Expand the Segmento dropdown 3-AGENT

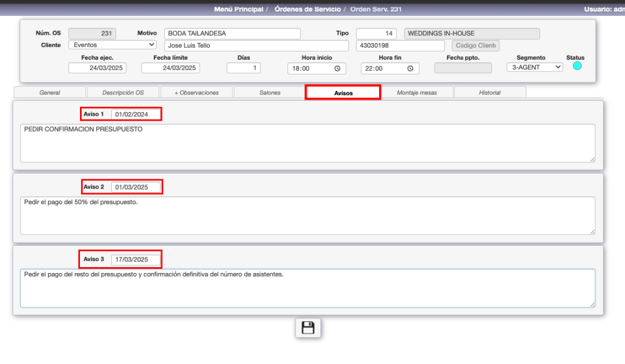(x=535, y=67)
